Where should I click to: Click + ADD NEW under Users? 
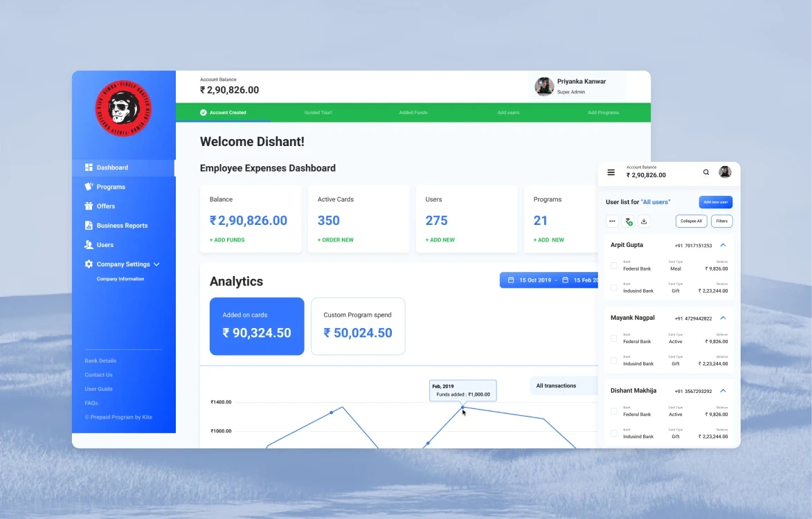click(440, 240)
